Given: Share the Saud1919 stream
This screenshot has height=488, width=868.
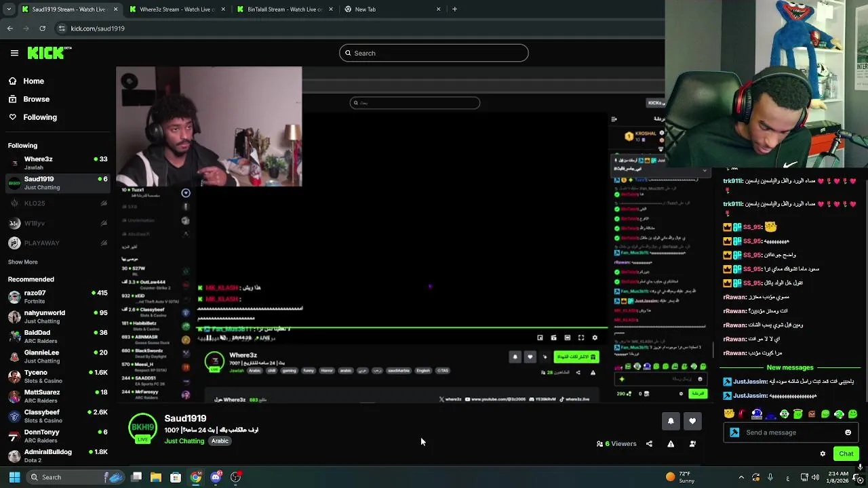Looking at the screenshot, I should tap(649, 444).
